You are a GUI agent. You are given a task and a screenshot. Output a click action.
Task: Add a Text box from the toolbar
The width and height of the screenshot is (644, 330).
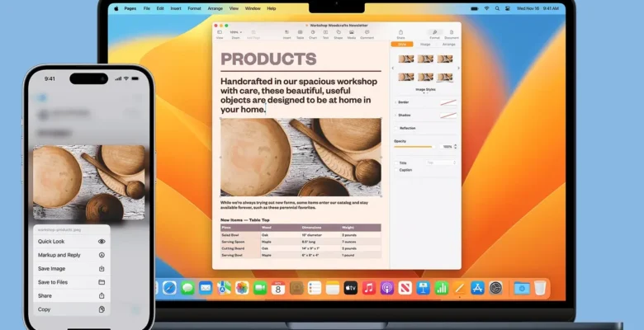point(325,34)
